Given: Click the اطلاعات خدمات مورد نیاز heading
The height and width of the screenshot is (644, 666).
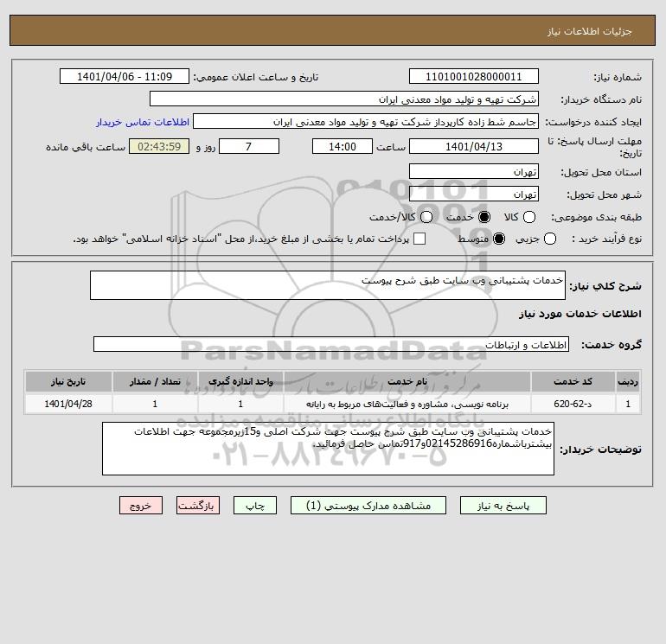Looking at the screenshot, I should [580, 314].
